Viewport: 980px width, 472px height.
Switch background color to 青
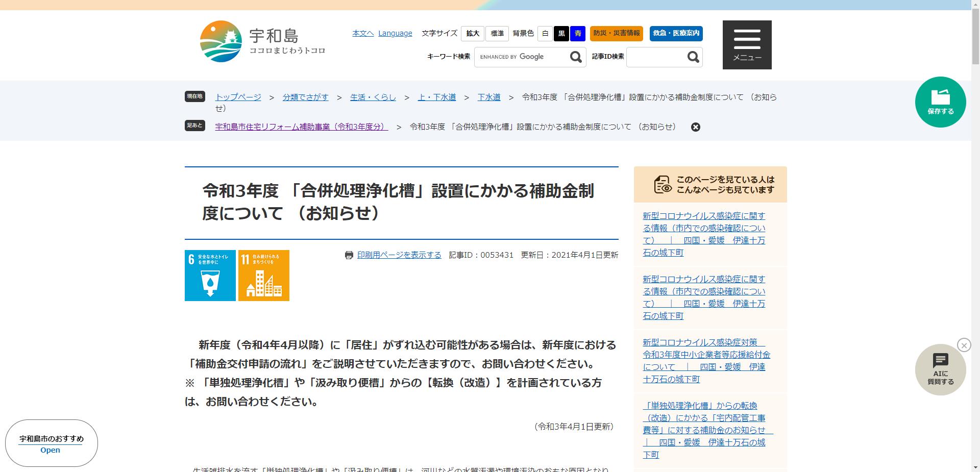click(577, 34)
